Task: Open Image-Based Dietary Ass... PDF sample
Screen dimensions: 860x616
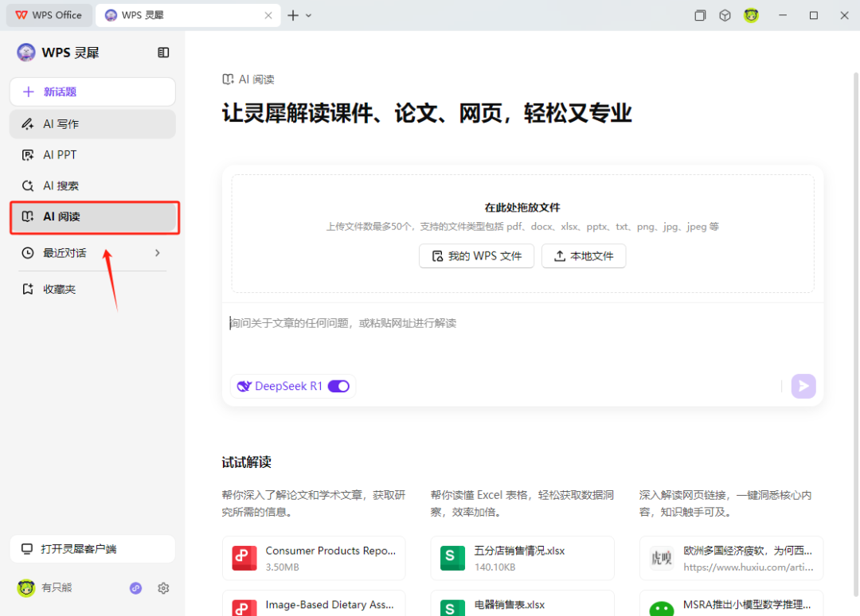Action: click(x=314, y=603)
